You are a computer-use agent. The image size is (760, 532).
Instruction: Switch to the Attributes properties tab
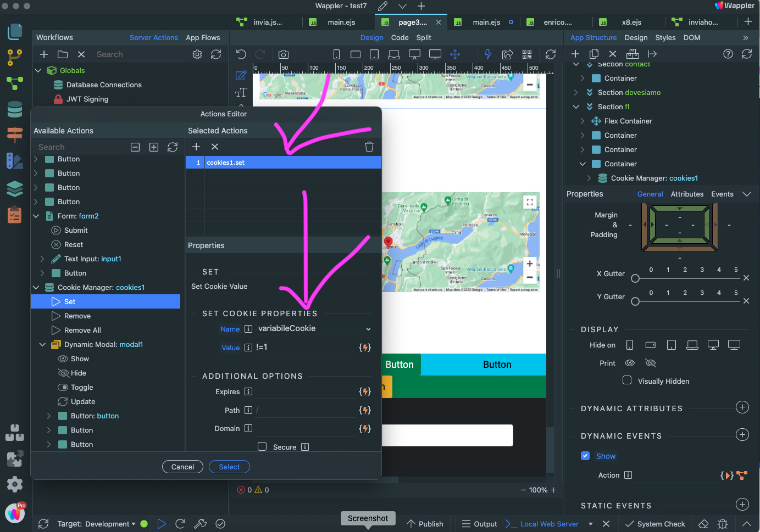[x=687, y=194]
